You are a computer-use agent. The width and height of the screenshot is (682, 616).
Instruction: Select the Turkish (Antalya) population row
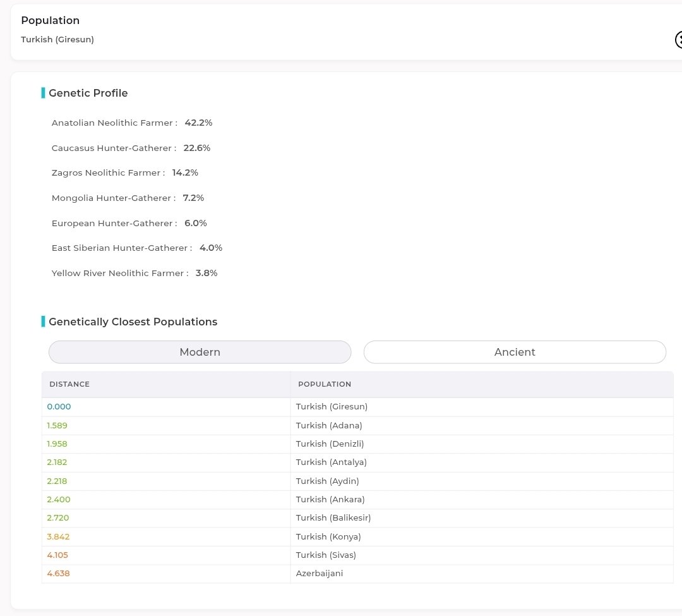[x=357, y=462]
